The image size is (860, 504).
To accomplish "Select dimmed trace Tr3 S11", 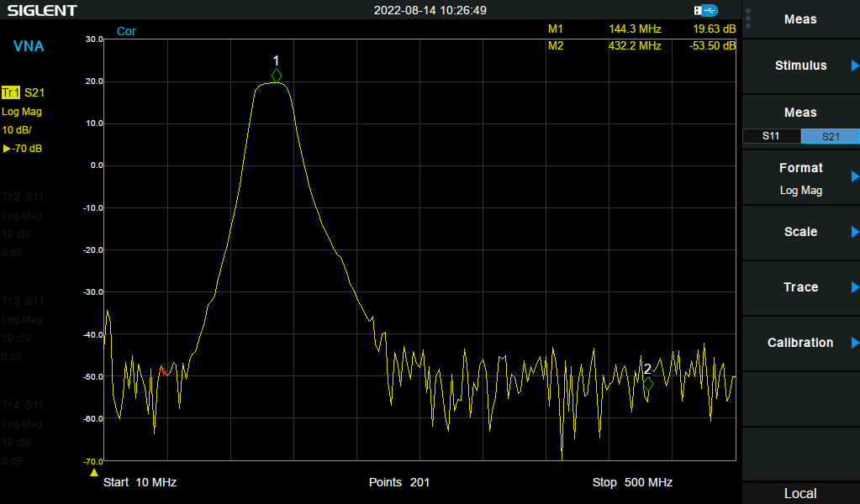I will [23, 301].
